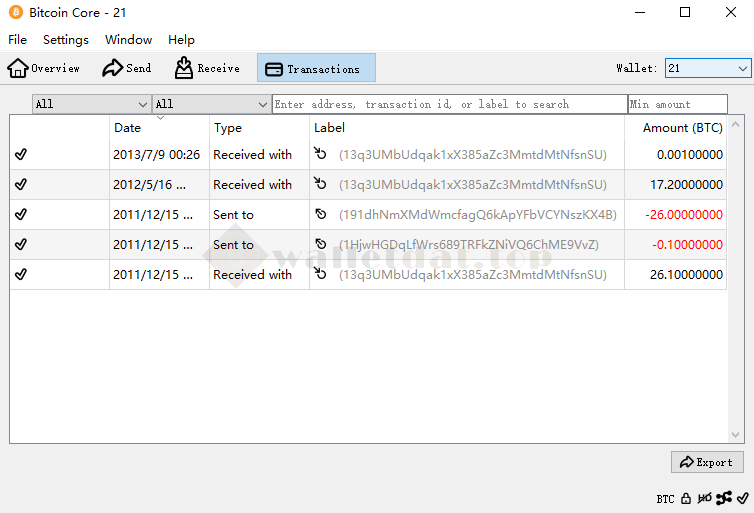754x513 pixels.
Task: Click the Min amount input field
Action: point(677,104)
